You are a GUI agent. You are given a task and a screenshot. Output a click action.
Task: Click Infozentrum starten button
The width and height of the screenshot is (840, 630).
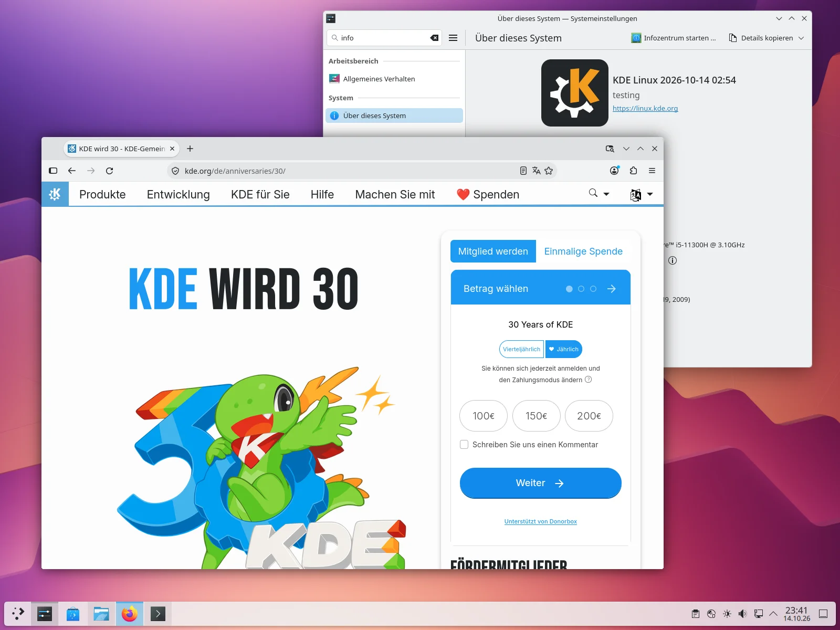point(674,38)
